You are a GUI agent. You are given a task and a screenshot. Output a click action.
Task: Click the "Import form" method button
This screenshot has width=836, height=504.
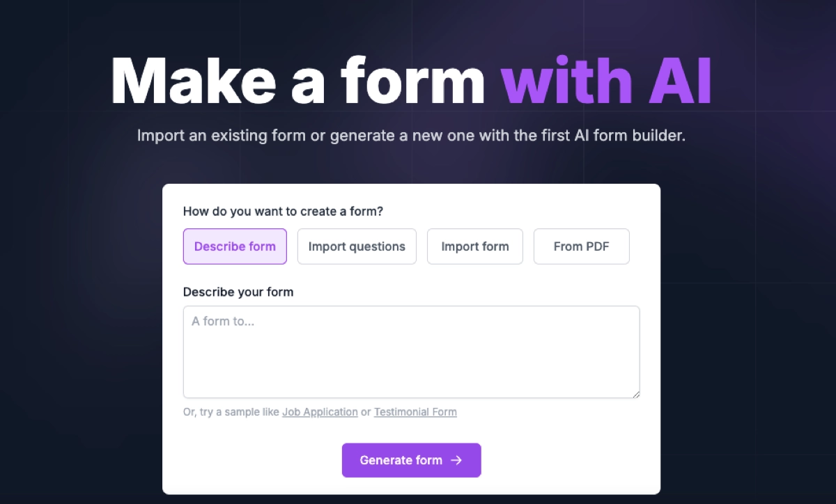(474, 246)
